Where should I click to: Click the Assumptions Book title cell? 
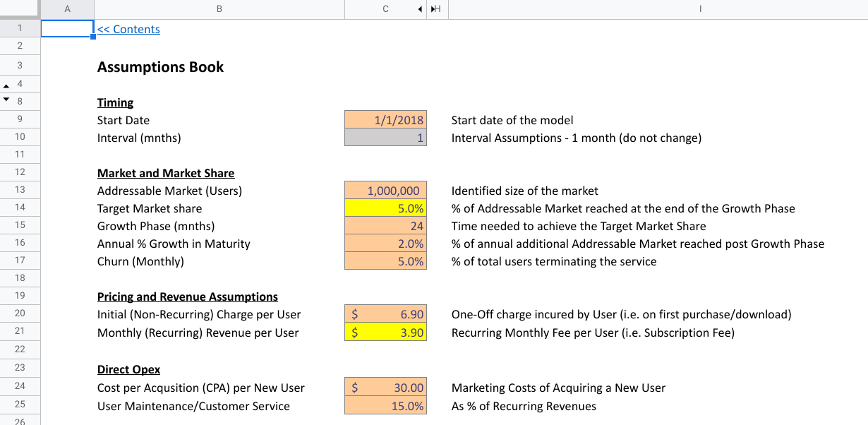(160, 66)
